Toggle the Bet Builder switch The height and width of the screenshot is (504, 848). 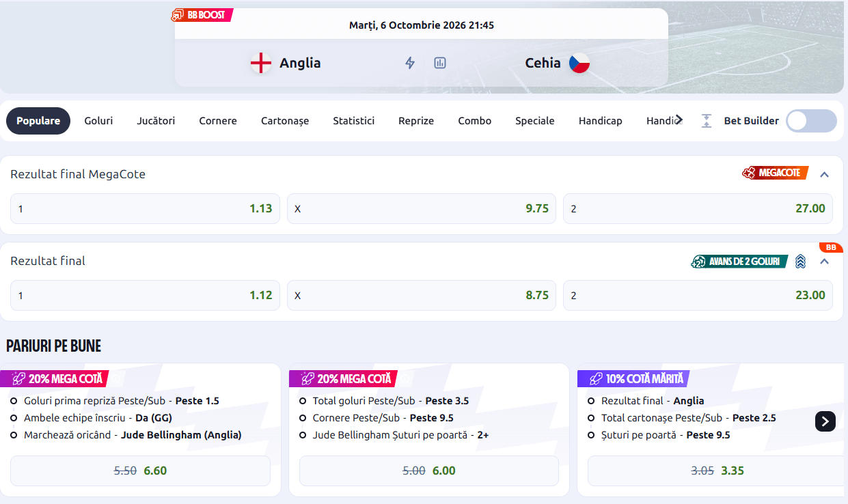point(811,121)
